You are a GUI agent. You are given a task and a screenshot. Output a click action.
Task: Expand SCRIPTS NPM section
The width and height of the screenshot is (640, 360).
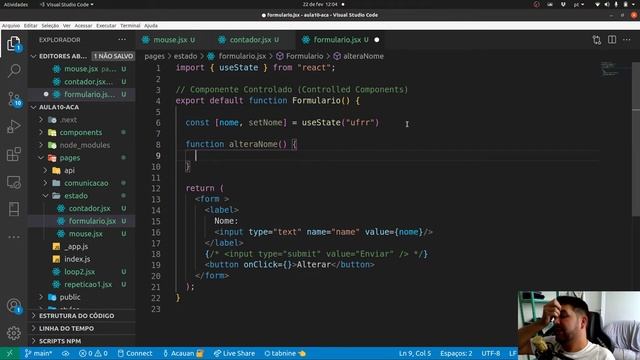click(82, 341)
